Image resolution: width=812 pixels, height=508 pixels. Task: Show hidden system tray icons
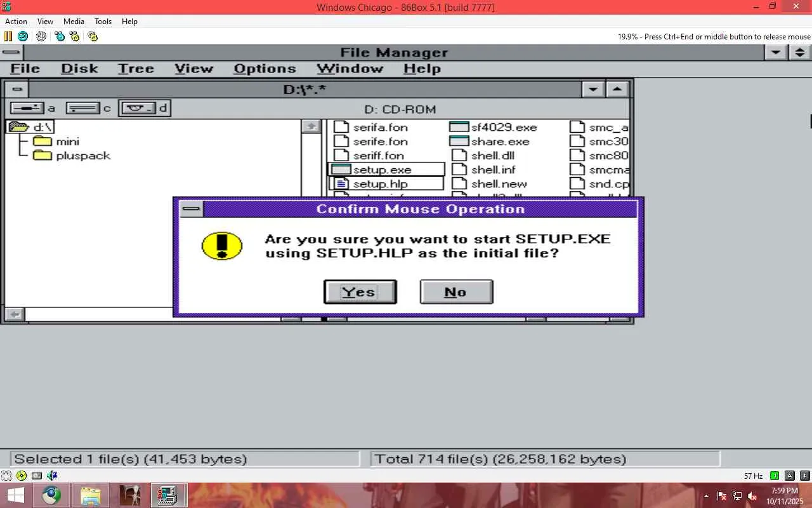[x=707, y=496]
